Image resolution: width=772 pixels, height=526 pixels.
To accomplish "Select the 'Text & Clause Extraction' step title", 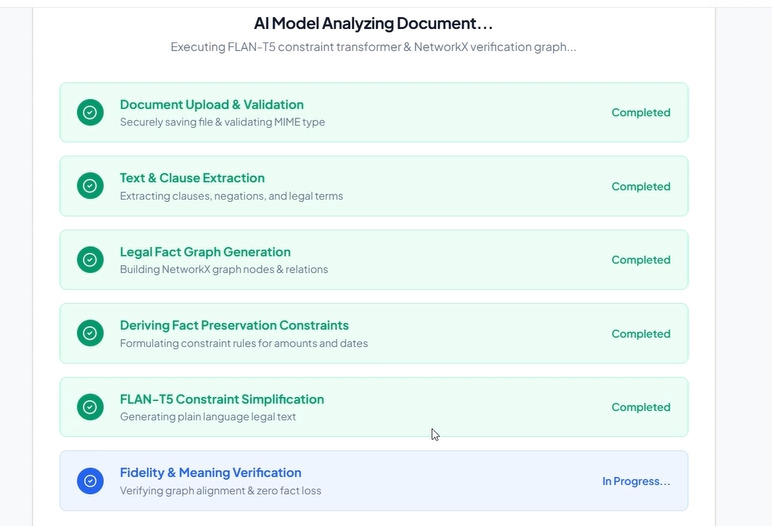I will pyautogui.click(x=192, y=178).
